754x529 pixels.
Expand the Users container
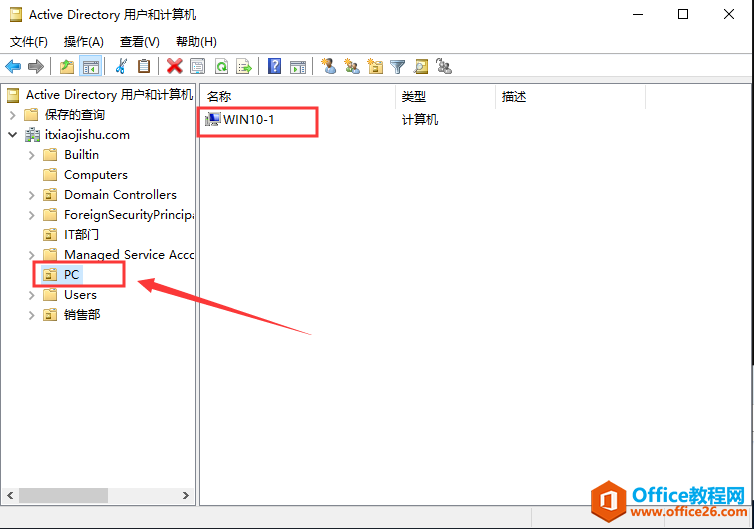coord(32,295)
